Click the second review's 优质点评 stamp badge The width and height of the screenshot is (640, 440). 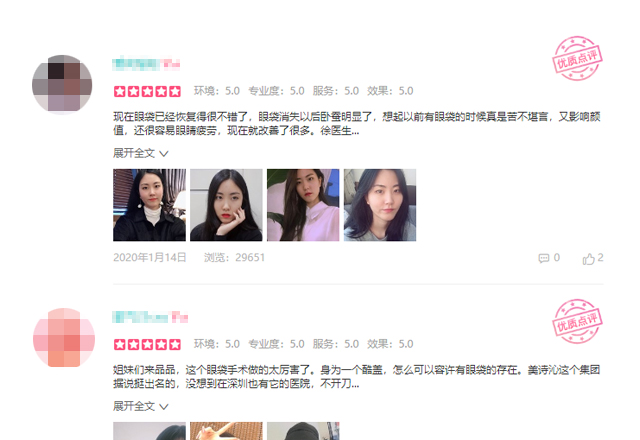pyautogui.click(x=578, y=321)
